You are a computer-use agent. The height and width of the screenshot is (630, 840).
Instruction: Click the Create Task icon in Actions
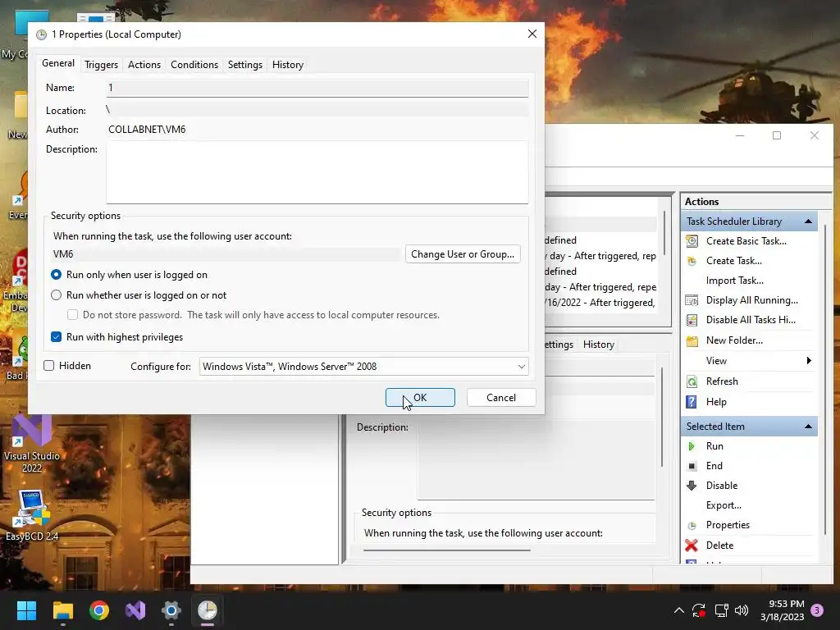pos(692,261)
